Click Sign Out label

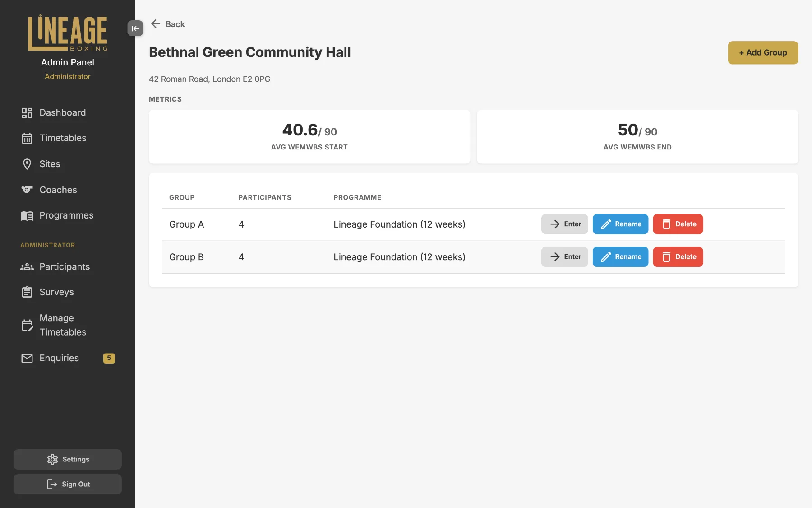tap(76, 484)
